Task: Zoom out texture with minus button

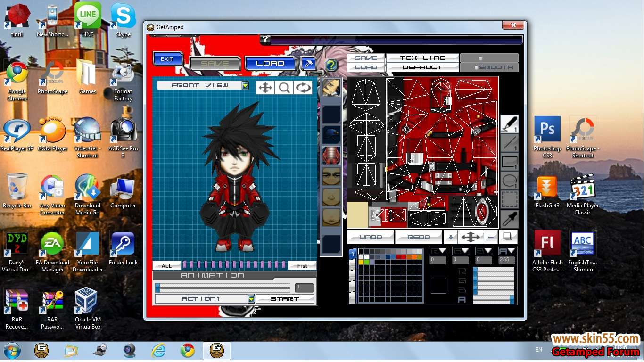Action: tap(491, 237)
